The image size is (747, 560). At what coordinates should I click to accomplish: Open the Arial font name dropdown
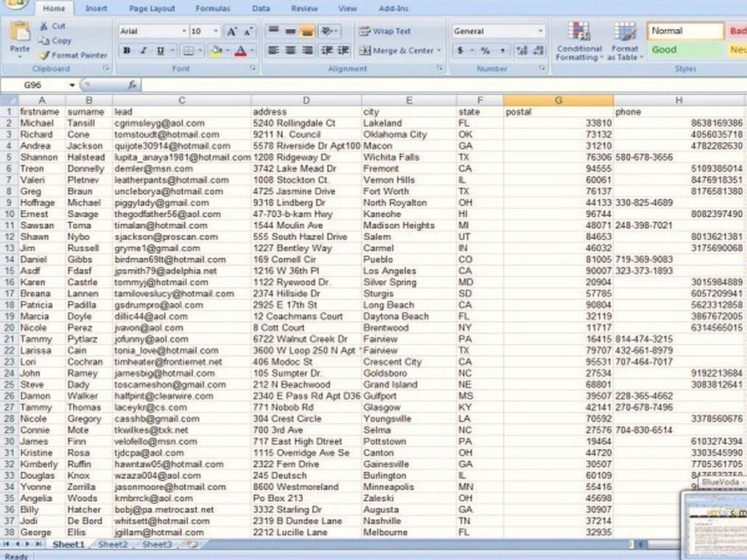183,31
